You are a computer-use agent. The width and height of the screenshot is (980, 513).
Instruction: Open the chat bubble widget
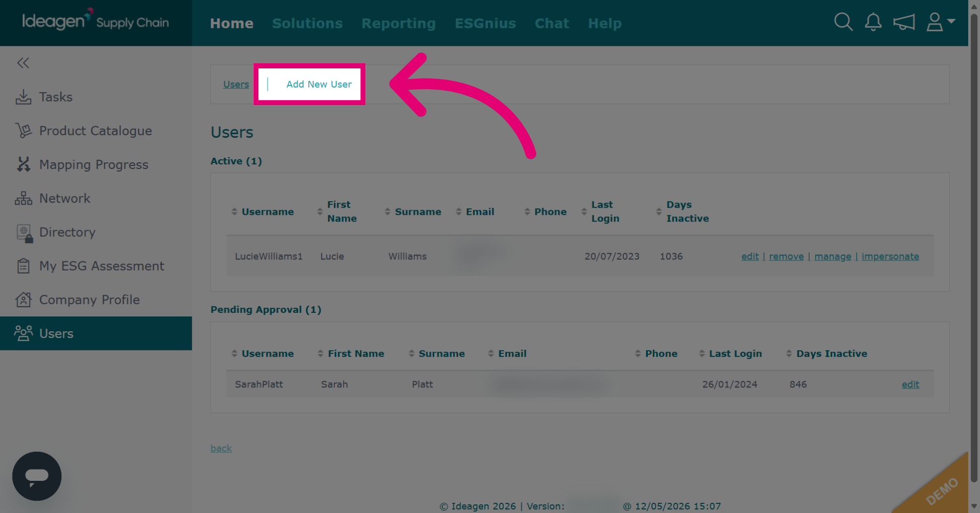(37, 476)
